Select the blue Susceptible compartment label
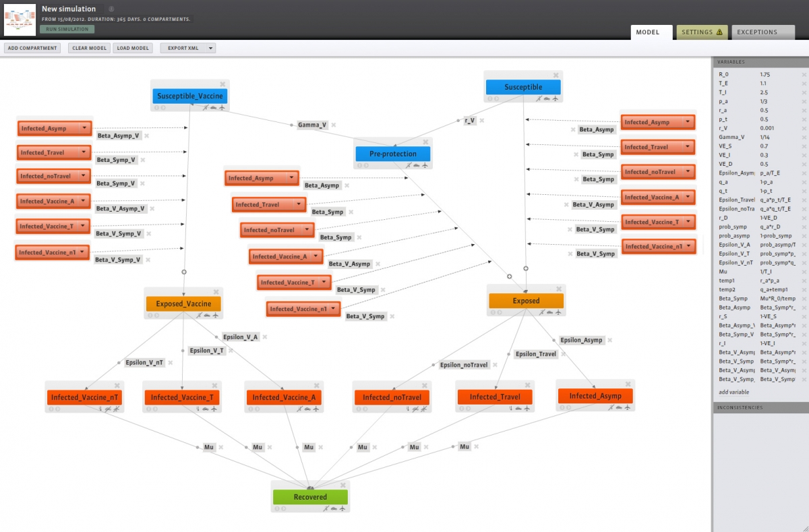The image size is (809, 532). click(x=523, y=87)
